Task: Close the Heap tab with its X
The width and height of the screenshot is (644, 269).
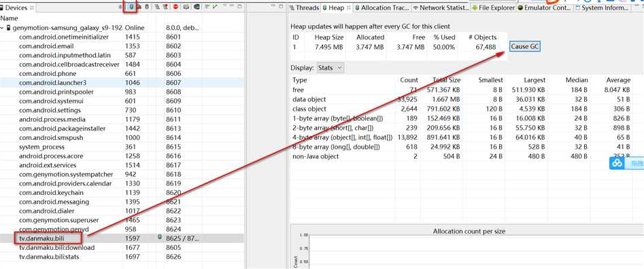Action: click(x=349, y=7)
